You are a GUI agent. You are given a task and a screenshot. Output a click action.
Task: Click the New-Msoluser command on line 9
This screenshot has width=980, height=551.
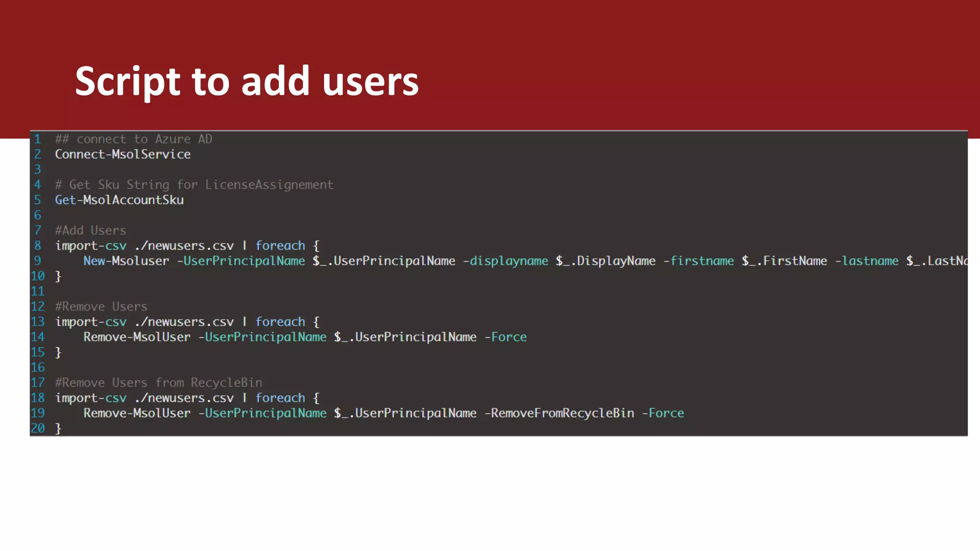coord(126,261)
